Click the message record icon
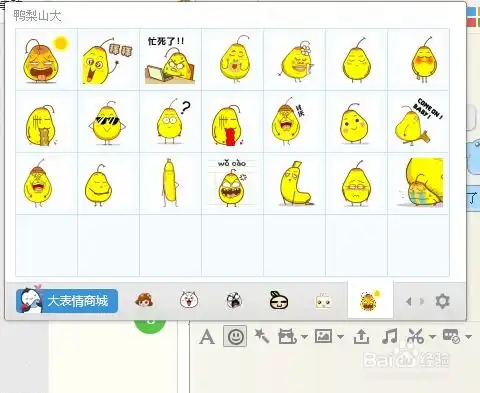 [x=451, y=336]
